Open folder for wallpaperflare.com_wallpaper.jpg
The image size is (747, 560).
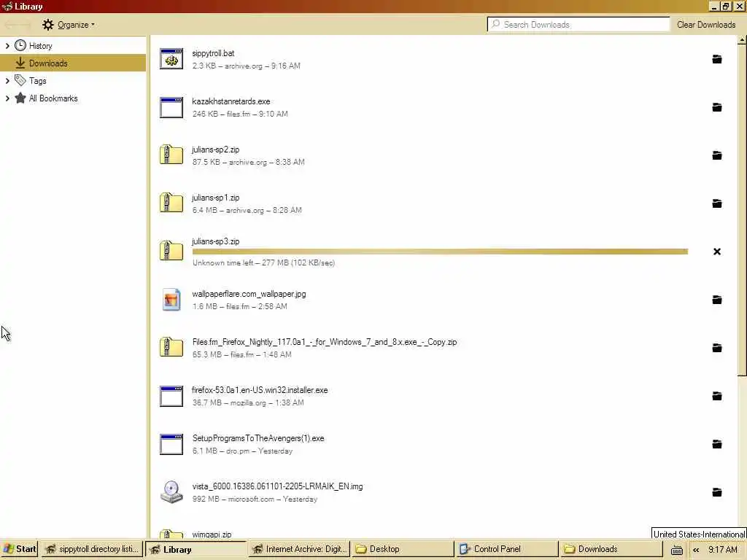click(x=716, y=300)
